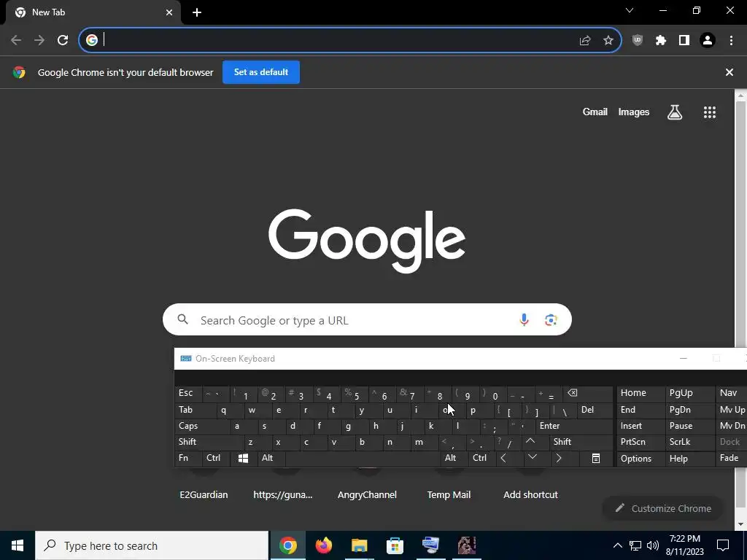Click the back navigation arrow
This screenshot has width=747, height=560.
[x=16, y=40]
